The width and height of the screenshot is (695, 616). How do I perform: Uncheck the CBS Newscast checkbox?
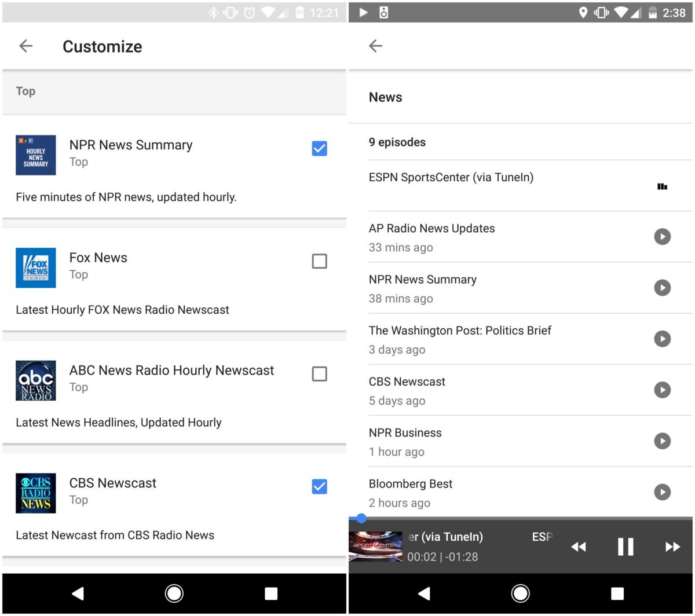click(x=319, y=486)
